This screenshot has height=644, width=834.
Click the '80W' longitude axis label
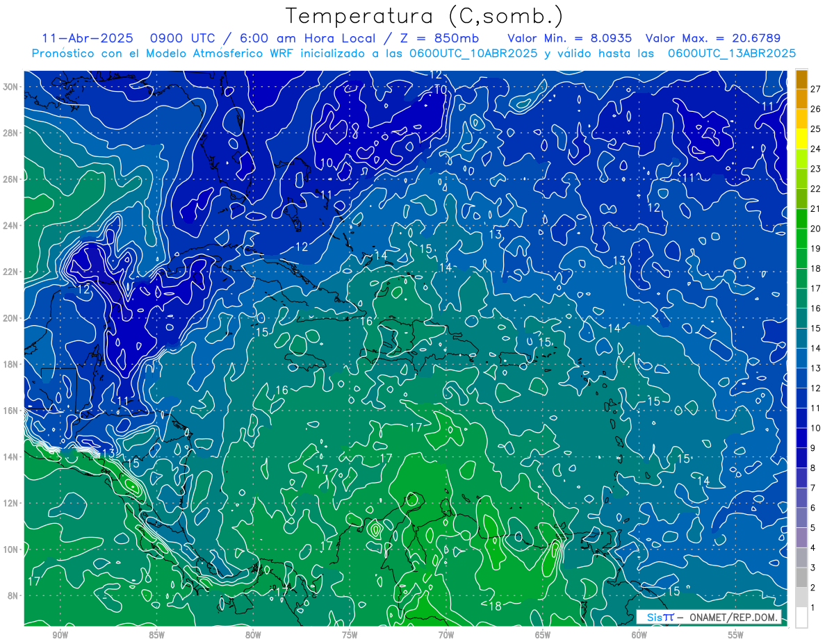[253, 635]
